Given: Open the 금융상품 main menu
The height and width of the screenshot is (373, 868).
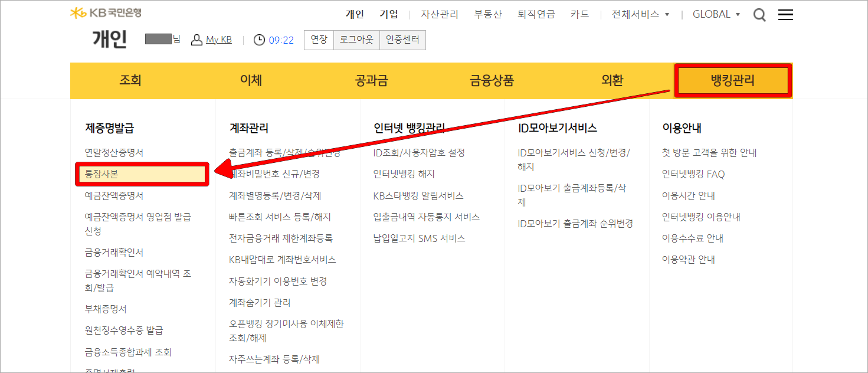Looking at the screenshot, I should pos(492,81).
